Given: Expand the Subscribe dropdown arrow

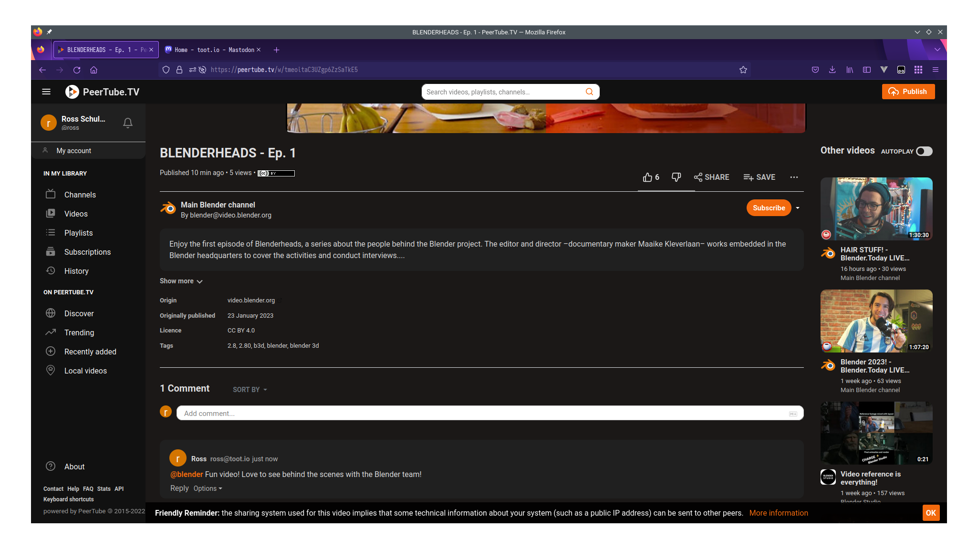Looking at the screenshot, I should click(798, 208).
